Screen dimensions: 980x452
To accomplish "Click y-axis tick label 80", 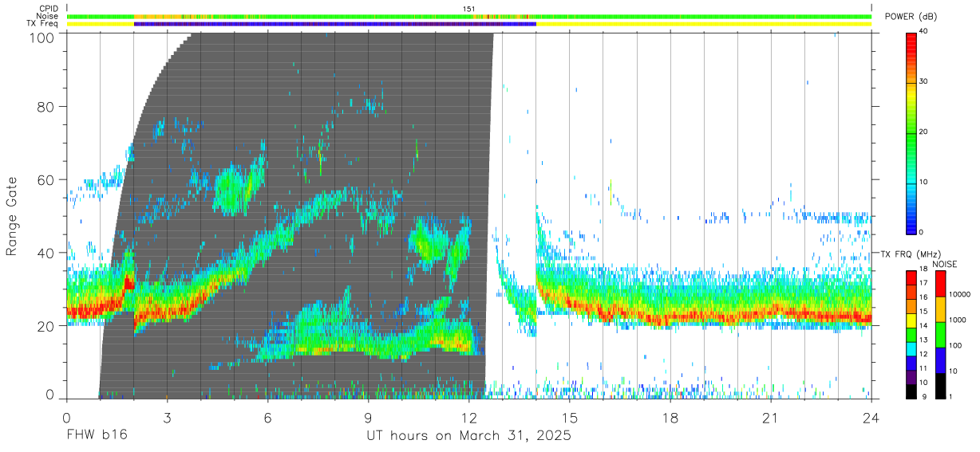I will pyautogui.click(x=46, y=107).
